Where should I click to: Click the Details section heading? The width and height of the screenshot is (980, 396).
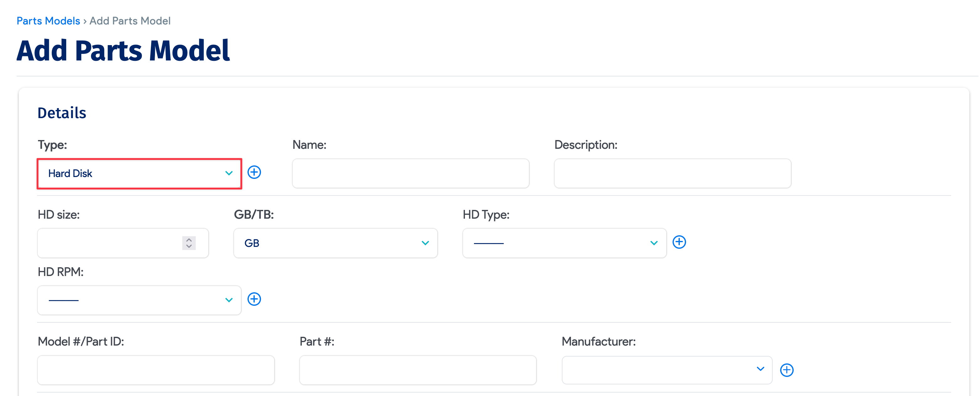tap(61, 112)
